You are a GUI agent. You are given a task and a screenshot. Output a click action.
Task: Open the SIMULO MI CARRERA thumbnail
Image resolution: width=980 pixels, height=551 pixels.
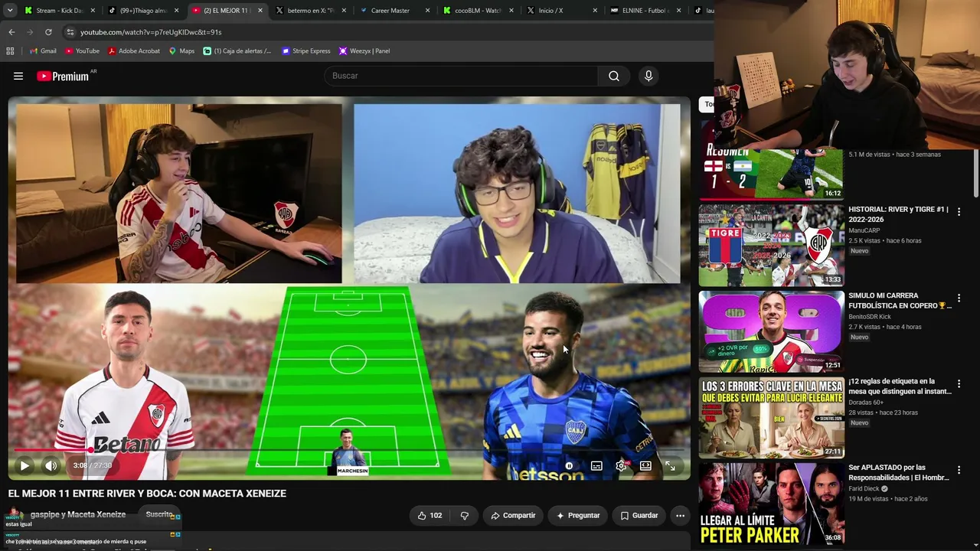[x=771, y=331]
